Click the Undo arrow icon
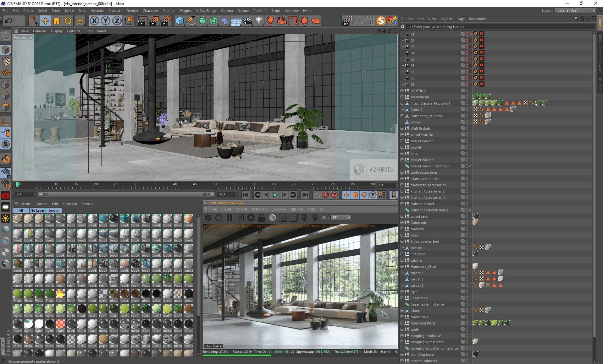The image size is (603, 364). [8, 21]
